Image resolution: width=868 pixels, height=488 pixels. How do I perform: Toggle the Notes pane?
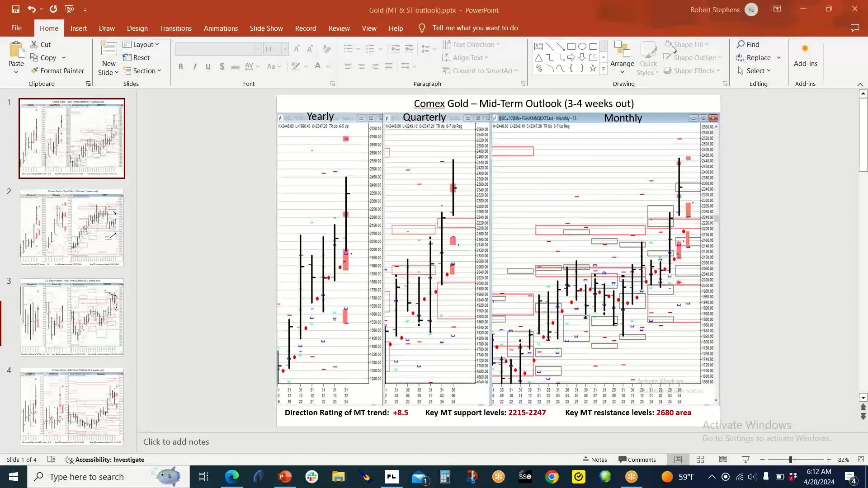pos(594,460)
